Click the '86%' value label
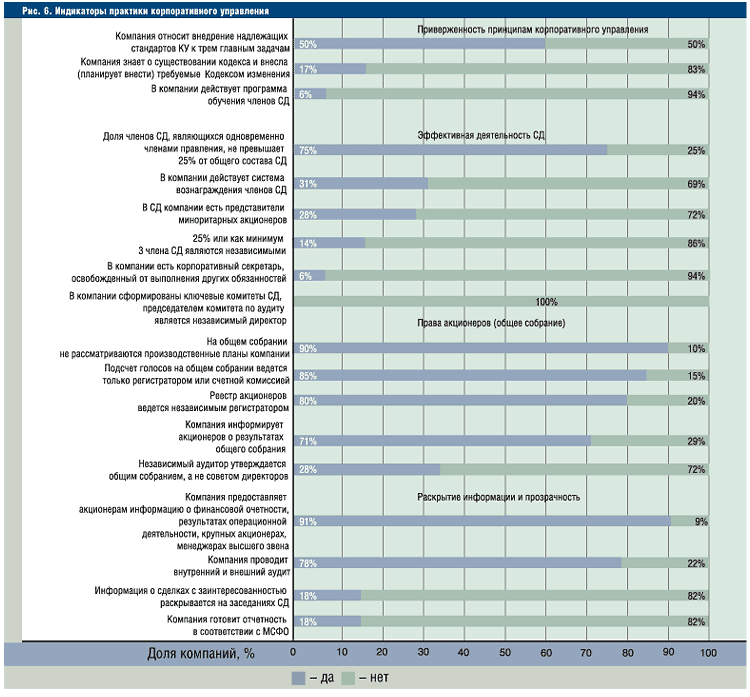Image resolution: width=750 pixels, height=697 pixels. point(696,243)
